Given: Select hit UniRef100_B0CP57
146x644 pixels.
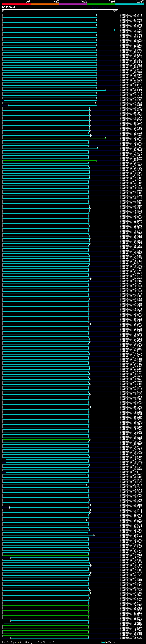Looking at the screenshot, I should click(131, 115).
